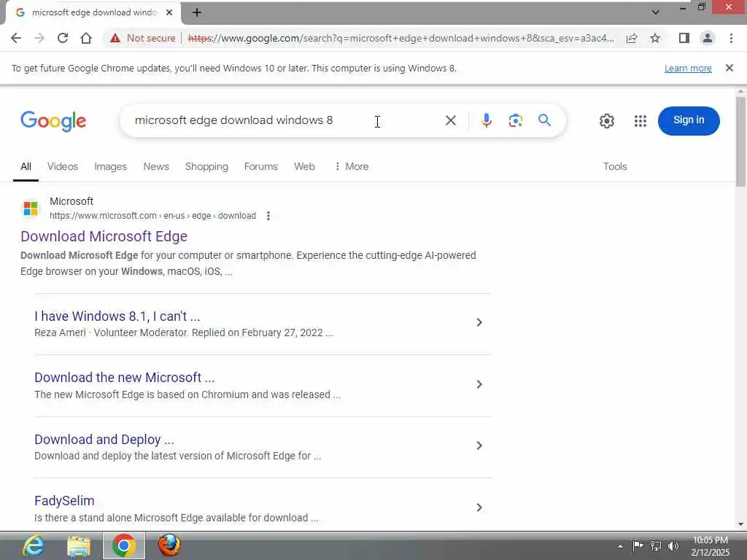This screenshot has height=560, width=747.
Task: Dismiss the Chrome update infobar
Action: coord(729,68)
